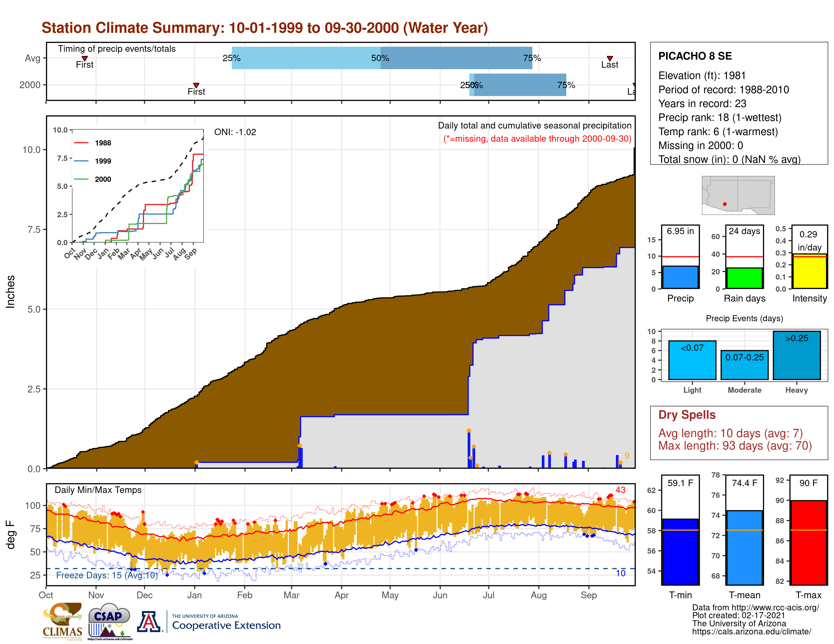Click the blue T-min bar

680,552
